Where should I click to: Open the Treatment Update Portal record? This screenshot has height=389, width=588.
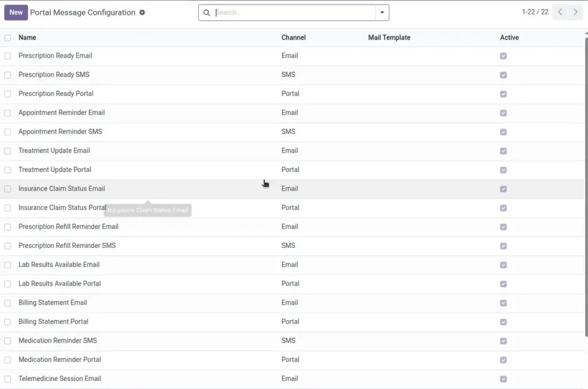[x=55, y=169]
